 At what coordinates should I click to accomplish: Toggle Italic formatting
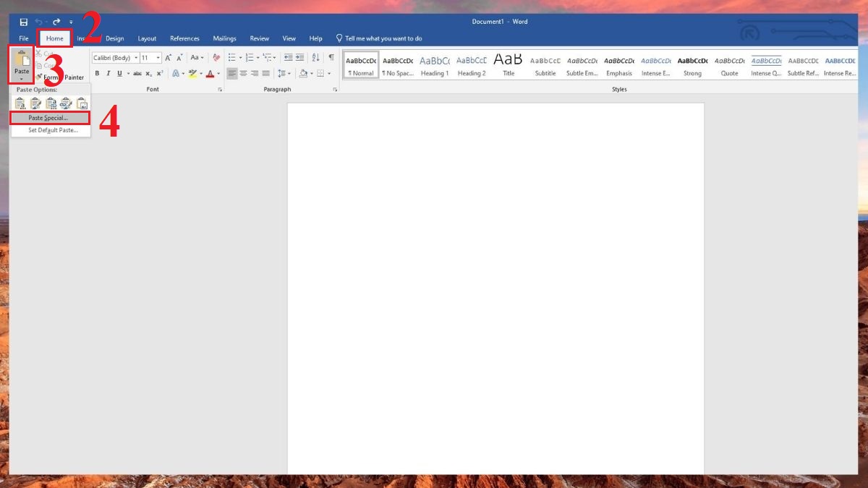[x=108, y=74]
